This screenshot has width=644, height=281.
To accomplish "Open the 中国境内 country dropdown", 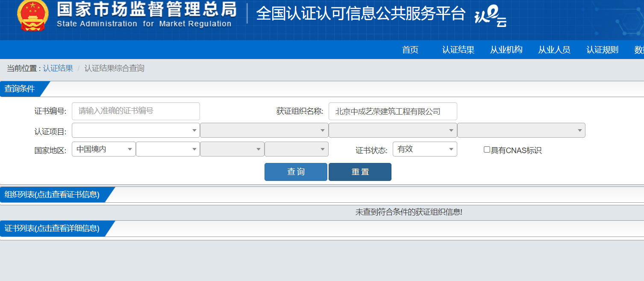I will click(x=104, y=149).
